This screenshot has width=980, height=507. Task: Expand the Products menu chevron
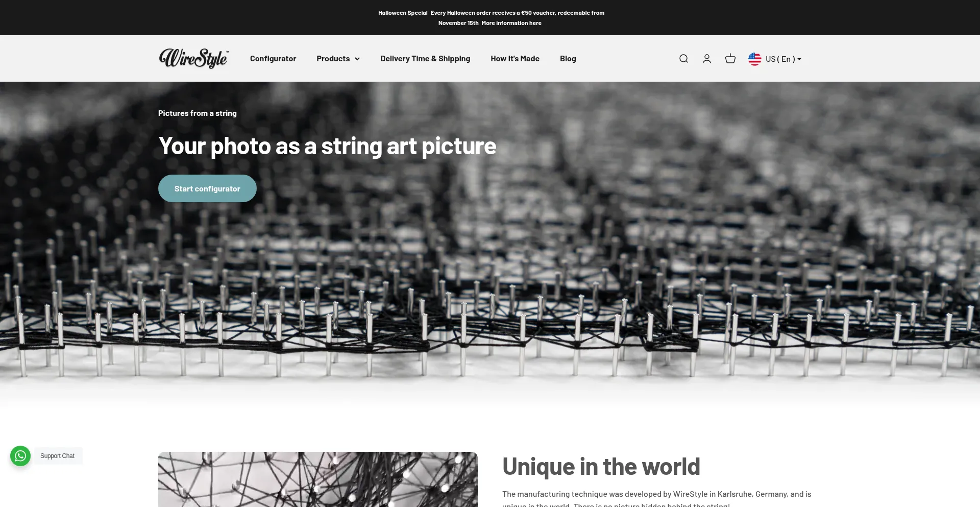pos(357,59)
